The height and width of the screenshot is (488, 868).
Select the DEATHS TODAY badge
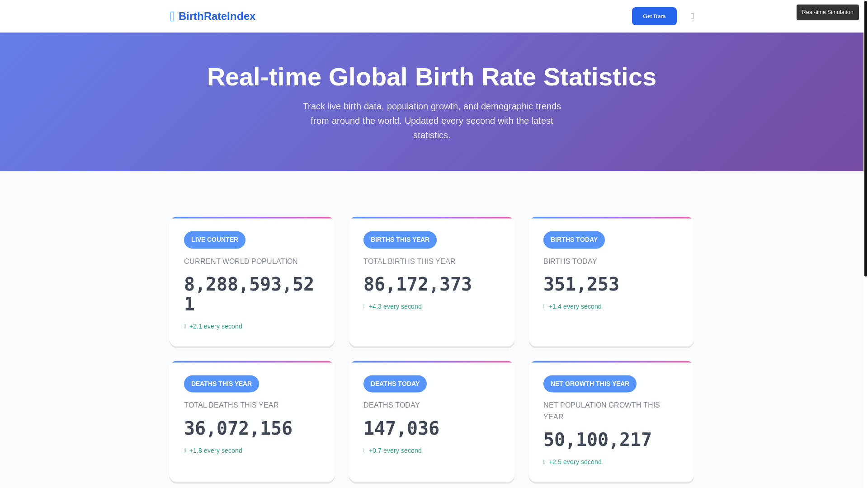(395, 384)
